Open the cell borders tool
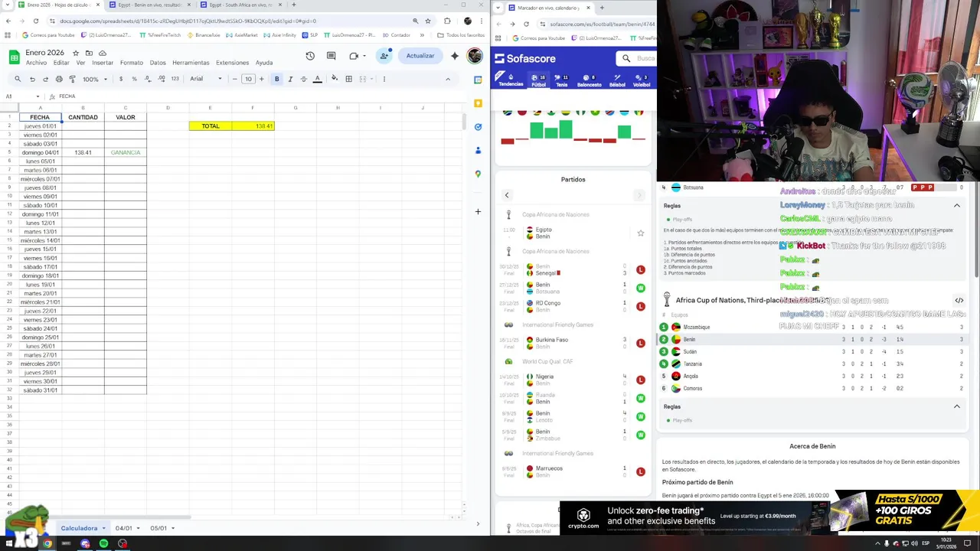This screenshot has width=980, height=551. coord(348,79)
